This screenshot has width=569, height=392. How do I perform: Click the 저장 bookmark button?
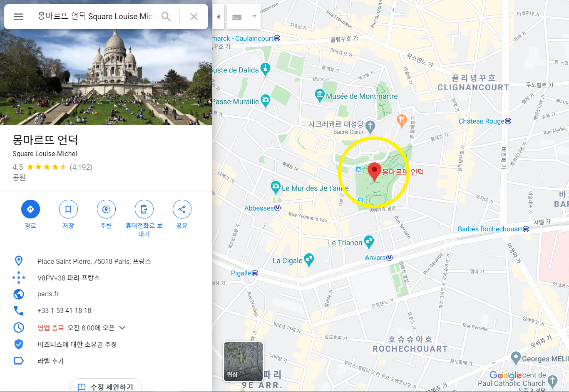pos(68,209)
